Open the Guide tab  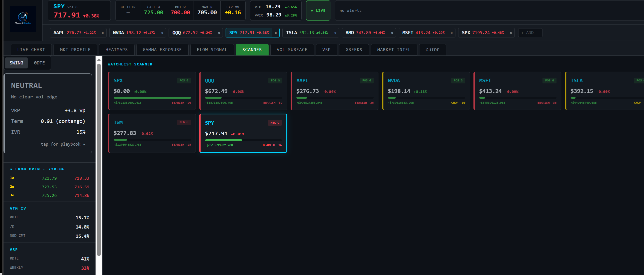433,50
